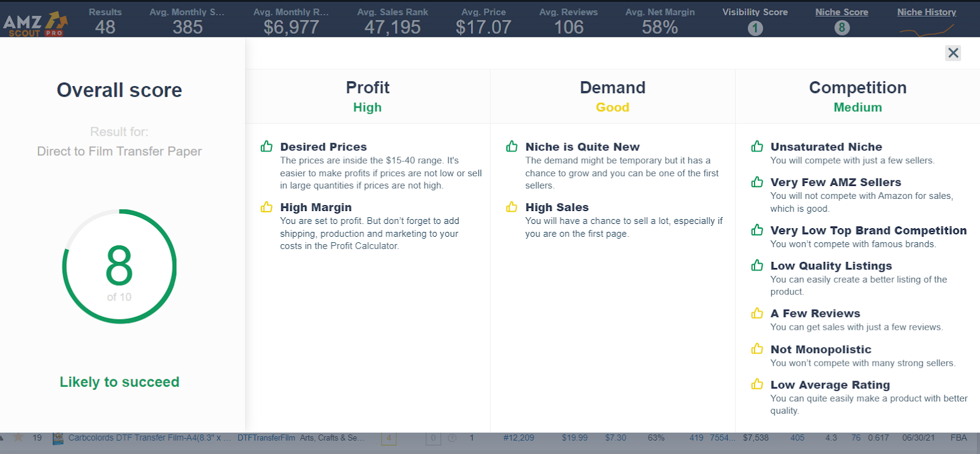The height and width of the screenshot is (454, 980).
Task: Click the circular 8 of 10 score ring
Action: click(x=119, y=266)
